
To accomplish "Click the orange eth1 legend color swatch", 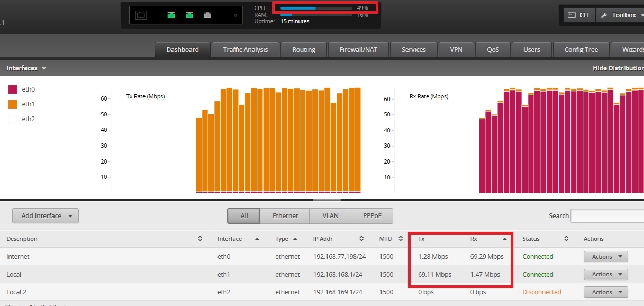I will tap(13, 104).
